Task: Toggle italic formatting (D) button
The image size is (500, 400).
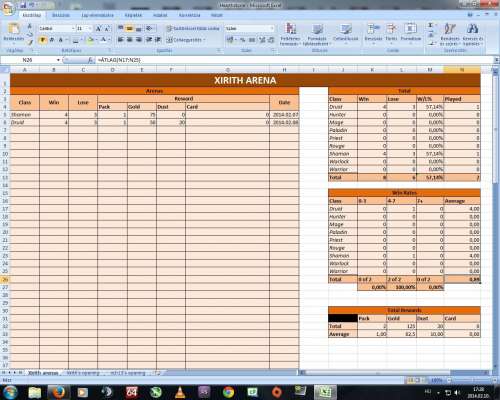Action: pyautogui.click(x=52, y=40)
